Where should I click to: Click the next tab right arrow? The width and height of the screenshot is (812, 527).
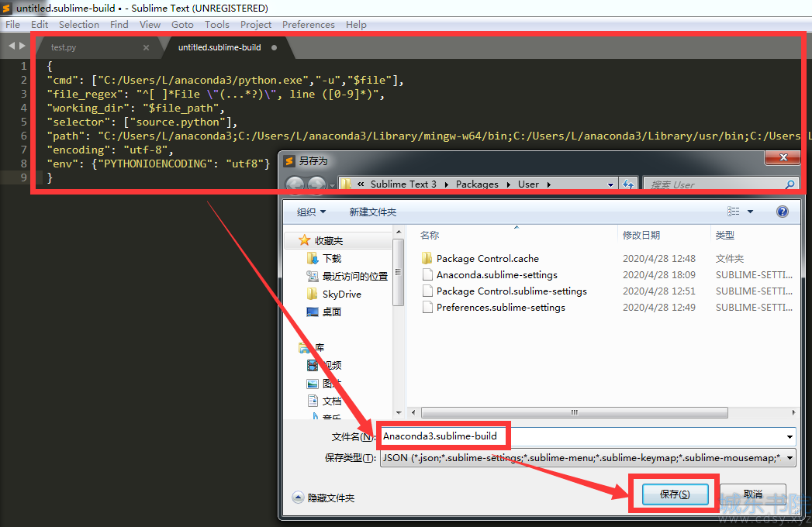pos(22,46)
